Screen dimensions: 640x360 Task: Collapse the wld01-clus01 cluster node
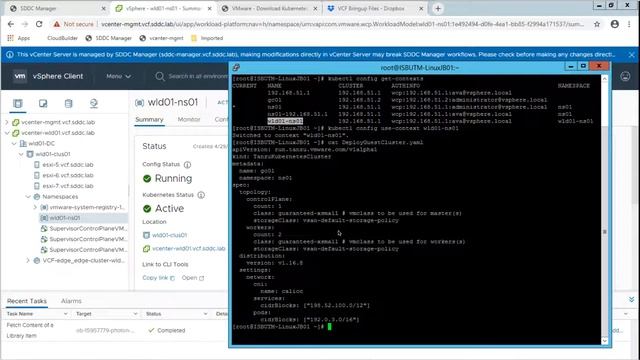(x=21, y=154)
